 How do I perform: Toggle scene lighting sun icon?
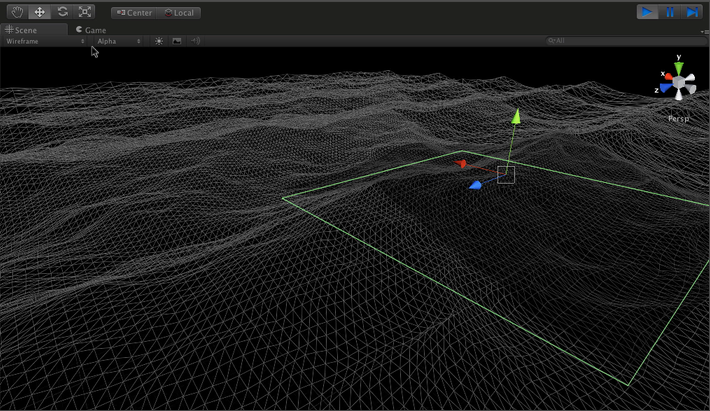coord(159,41)
